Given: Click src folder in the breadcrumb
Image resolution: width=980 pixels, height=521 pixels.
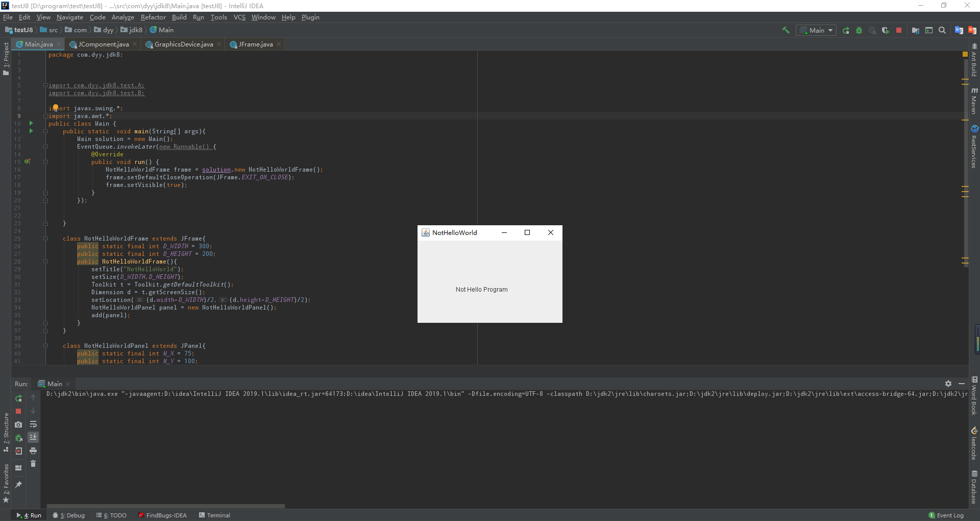Looking at the screenshot, I should click(x=49, y=30).
